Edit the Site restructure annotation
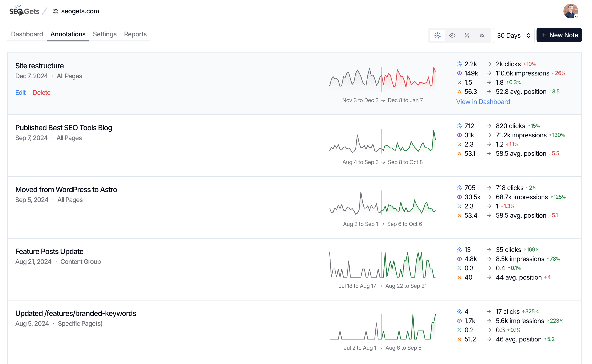The height and width of the screenshot is (364, 592). click(20, 92)
